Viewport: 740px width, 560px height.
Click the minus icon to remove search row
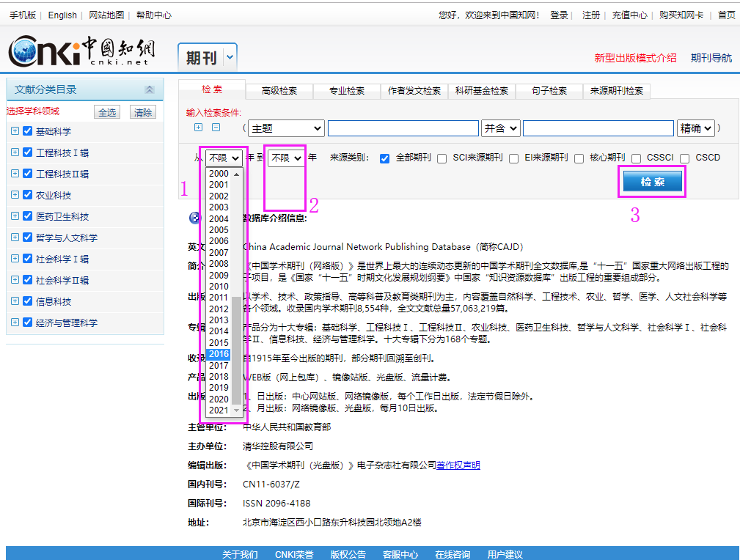click(x=216, y=127)
